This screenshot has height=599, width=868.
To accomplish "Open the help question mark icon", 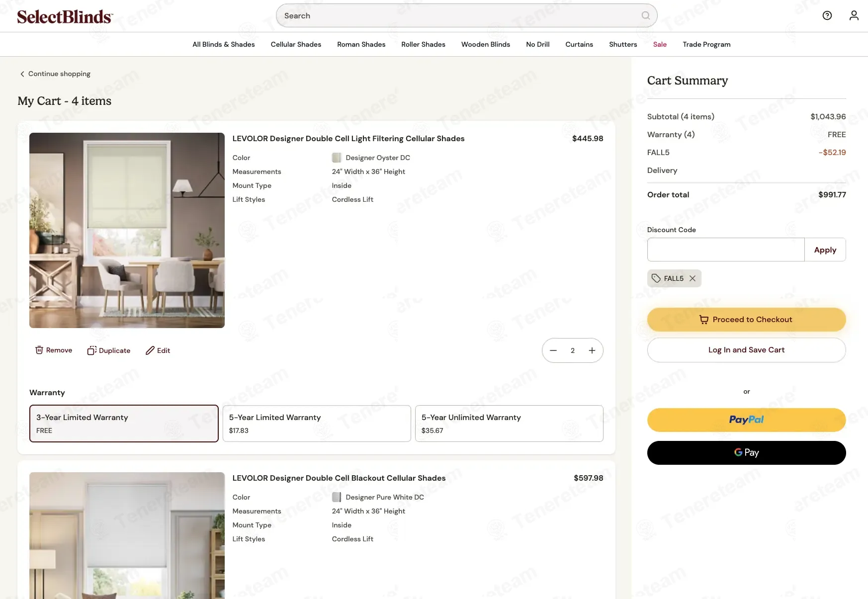I will click(827, 15).
